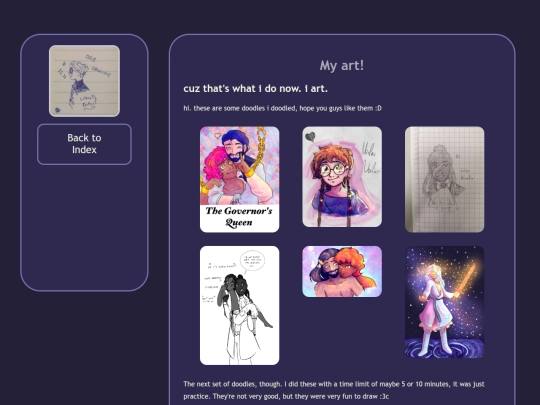540x405 pixels.
Task: Open the glowing sword starry night artwork
Action: 445,302
